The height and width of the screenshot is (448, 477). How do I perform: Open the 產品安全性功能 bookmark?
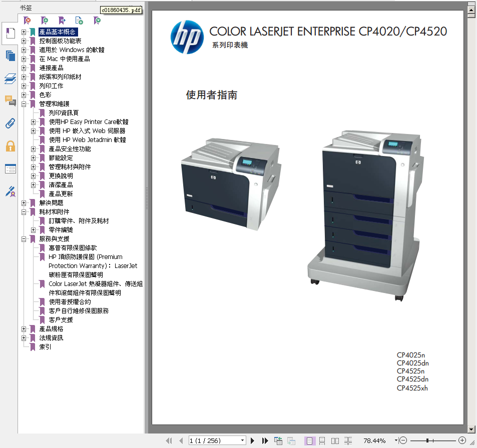pyautogui.click(x=70, y=149)
